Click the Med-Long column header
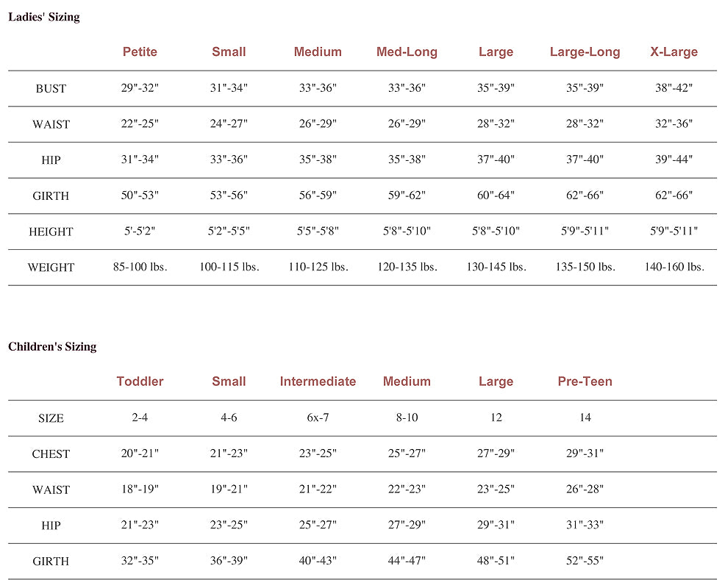725x588 pixels. 407,52
